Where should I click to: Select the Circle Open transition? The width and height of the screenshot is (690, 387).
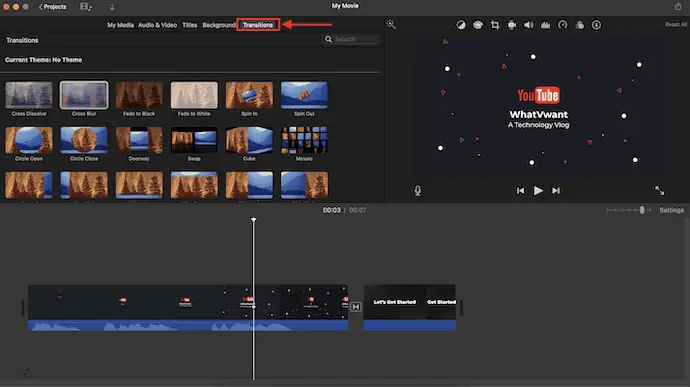29,140
